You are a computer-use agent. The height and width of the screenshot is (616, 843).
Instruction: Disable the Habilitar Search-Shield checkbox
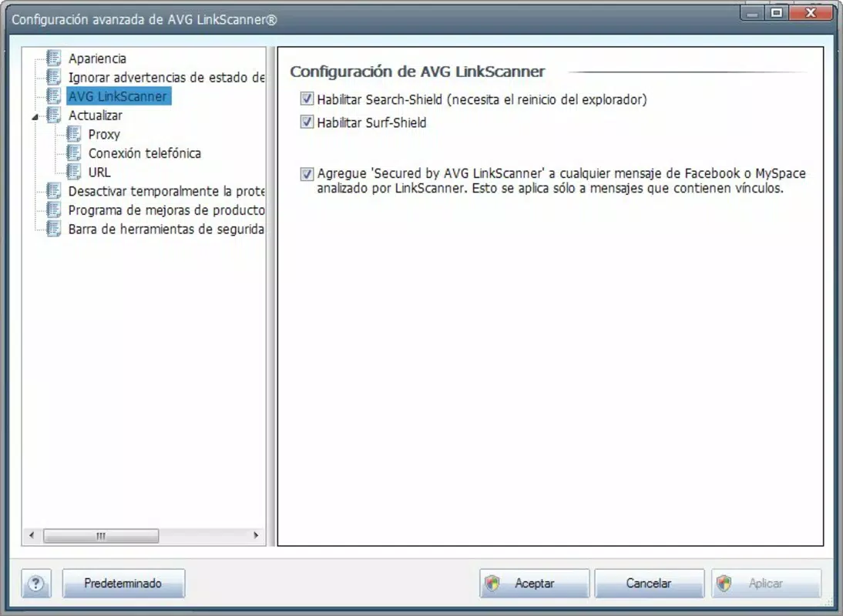coord(307,99)
